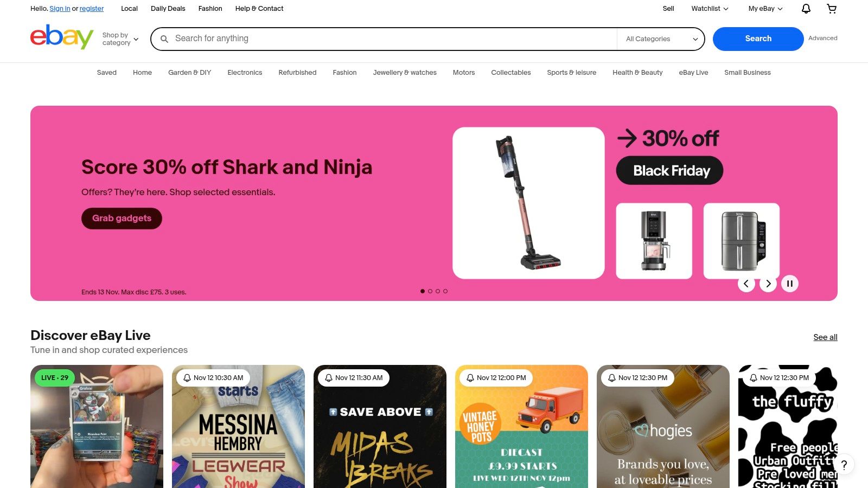Set reminder bell for Nov 12 10:30 AM show
Viewport: 868px width, 488px height.
(187, 378)
